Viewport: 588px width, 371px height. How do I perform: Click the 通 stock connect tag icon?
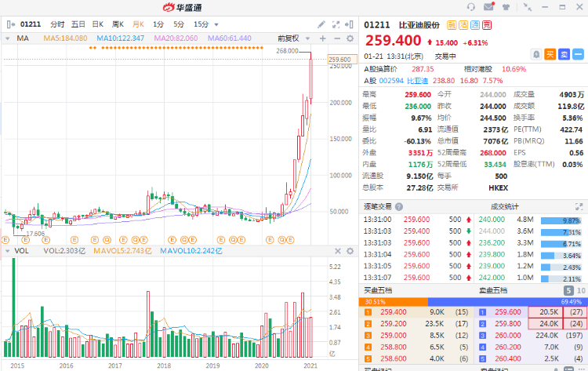click(x=475, y=25)
